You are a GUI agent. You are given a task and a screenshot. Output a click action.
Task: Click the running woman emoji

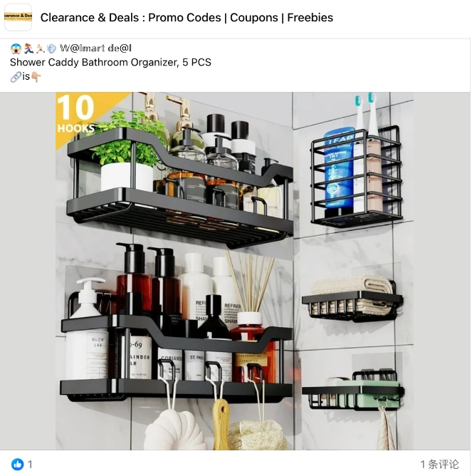point(28,48)
